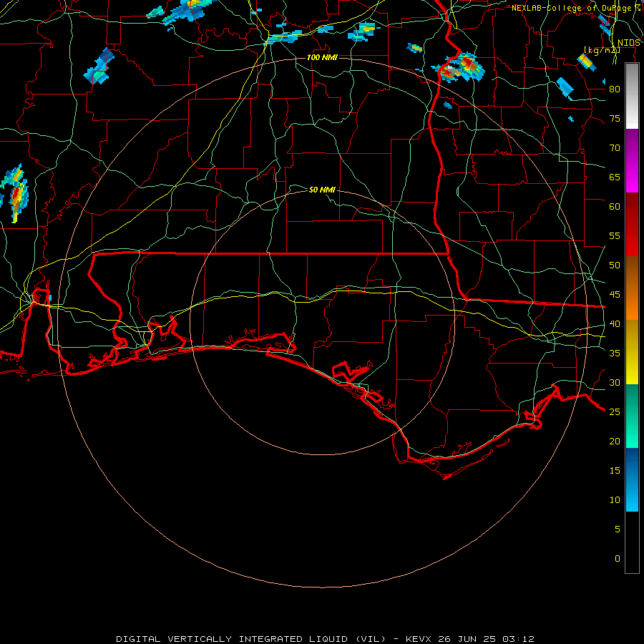Click the scale value "30"
Screen dimensions: 644x644
click(x=615, y=383)
